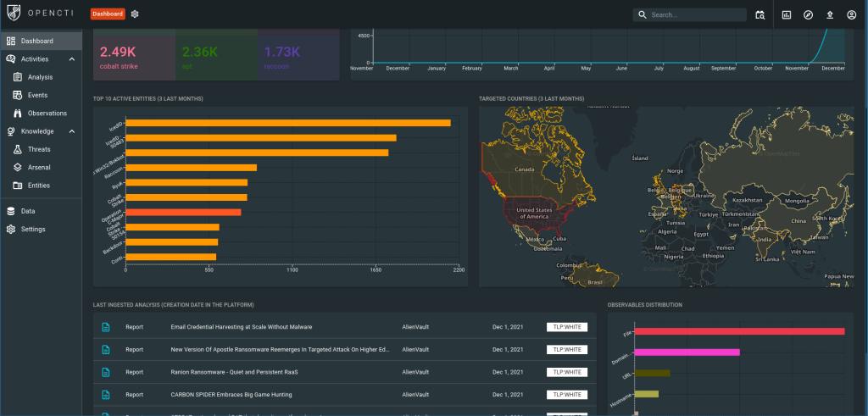
Task: Open the investigations compass icon
Action: (x=808, y=15)
